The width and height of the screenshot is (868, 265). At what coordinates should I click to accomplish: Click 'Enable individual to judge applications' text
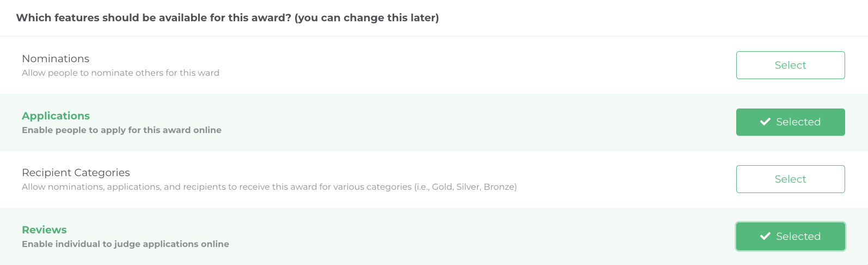click(x=125, y=244)
